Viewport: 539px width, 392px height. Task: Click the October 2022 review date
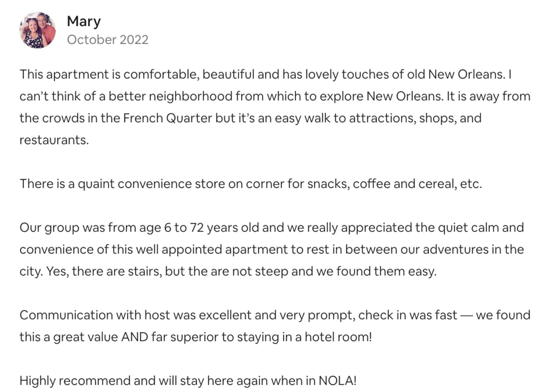[107, 40]
